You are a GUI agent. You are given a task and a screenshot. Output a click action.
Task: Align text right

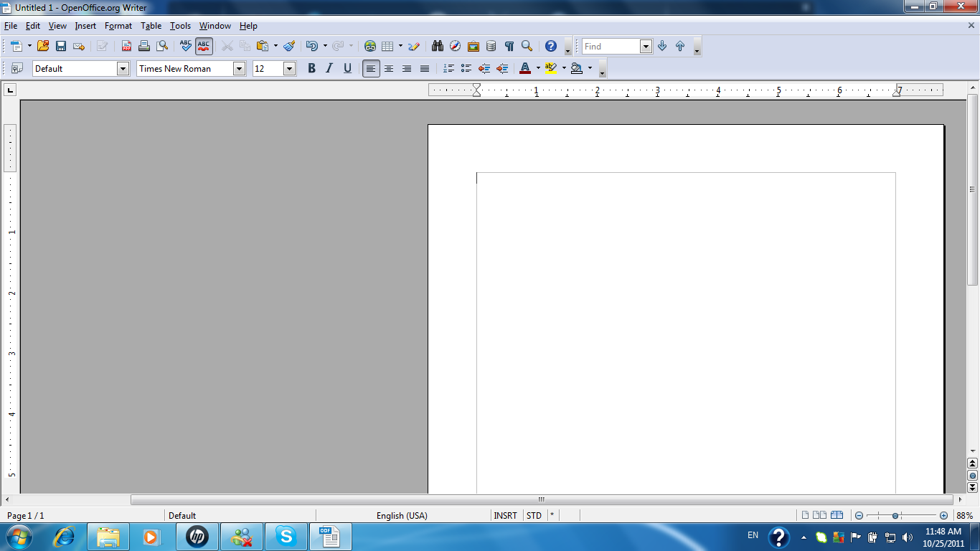407,68
